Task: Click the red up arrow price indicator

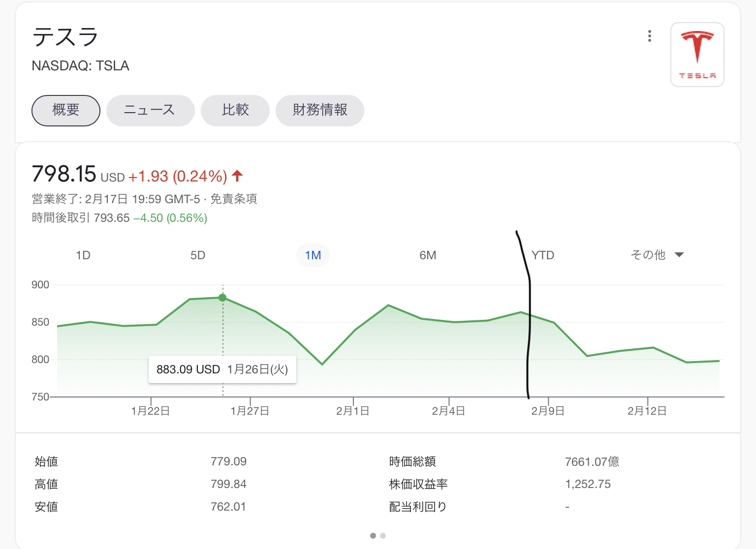Action: (x=237, y=175)
